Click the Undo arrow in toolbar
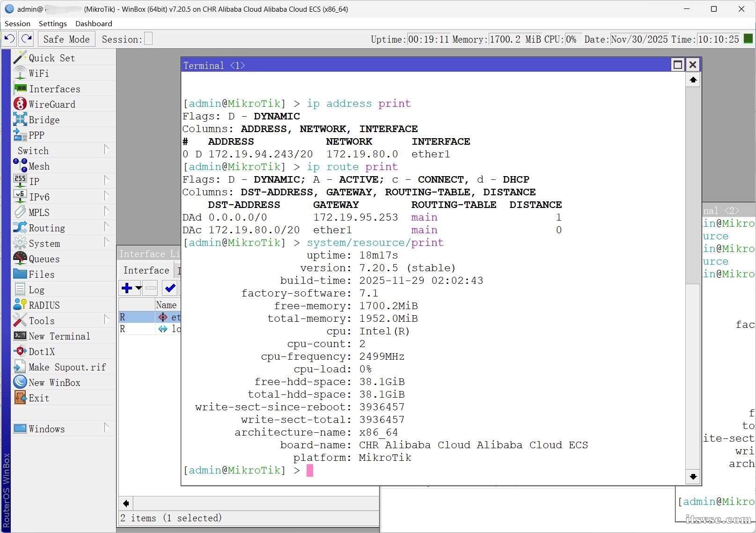The image size is (756, 533). tap(9, 39)
